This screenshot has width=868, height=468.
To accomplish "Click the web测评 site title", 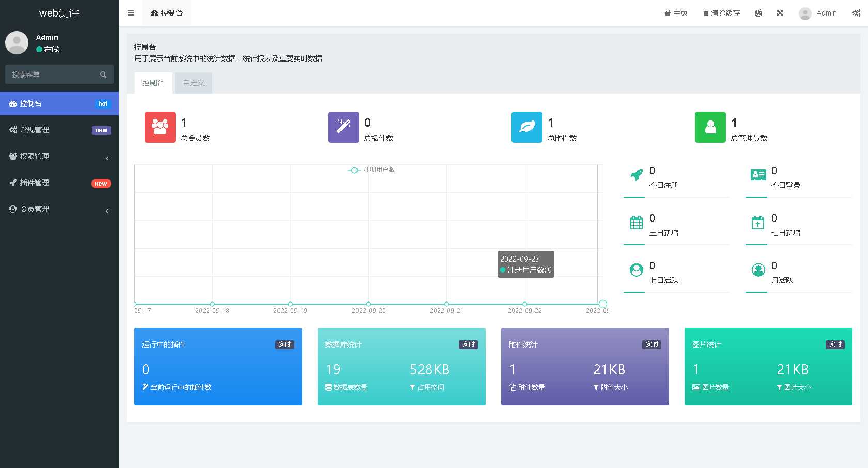I will coord(59,13).
